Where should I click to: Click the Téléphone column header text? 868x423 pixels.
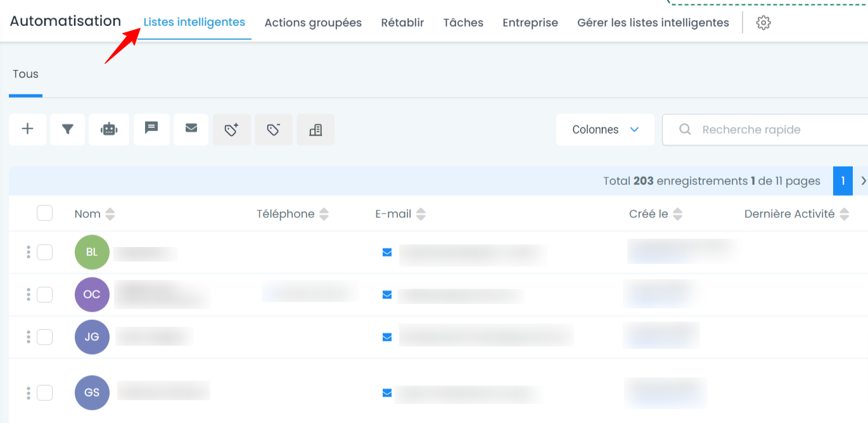coord(285,214)
